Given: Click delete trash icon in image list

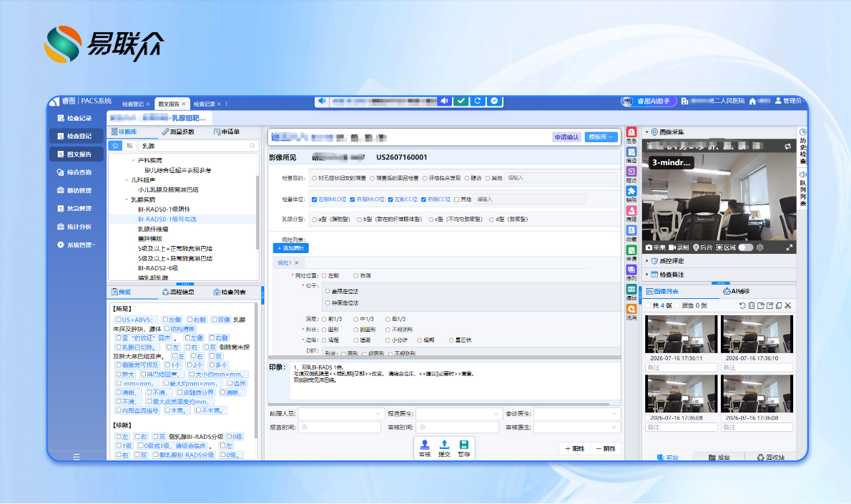Looking at the screenshot, I should pos(752,305).
